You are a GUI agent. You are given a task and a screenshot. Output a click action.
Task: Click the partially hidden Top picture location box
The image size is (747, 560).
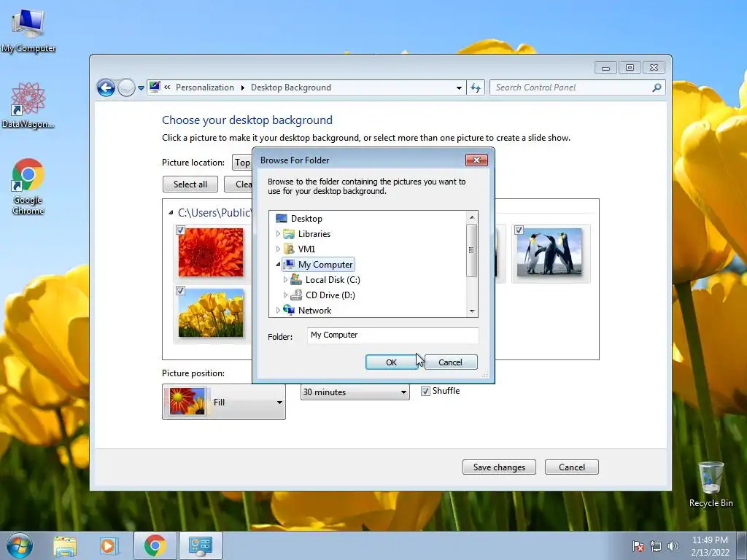(x=242, y=163)
